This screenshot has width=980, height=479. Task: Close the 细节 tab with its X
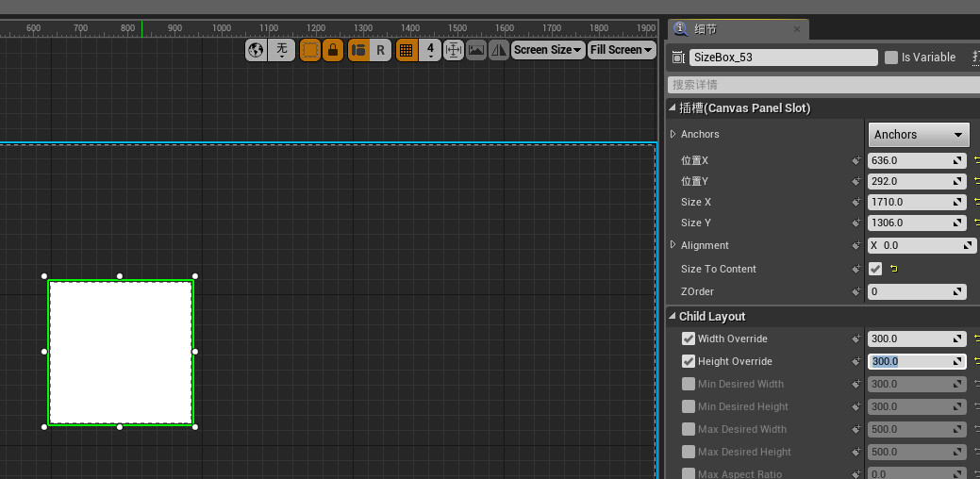(797, 29)
